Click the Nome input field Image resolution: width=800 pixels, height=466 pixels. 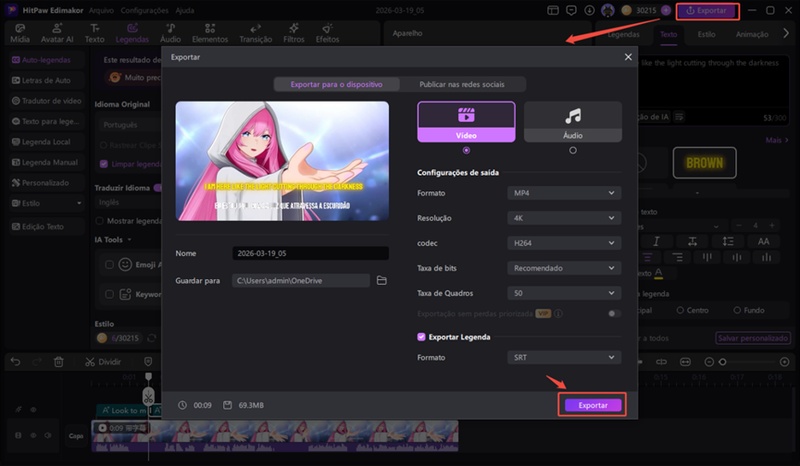(x=309, y=254)
